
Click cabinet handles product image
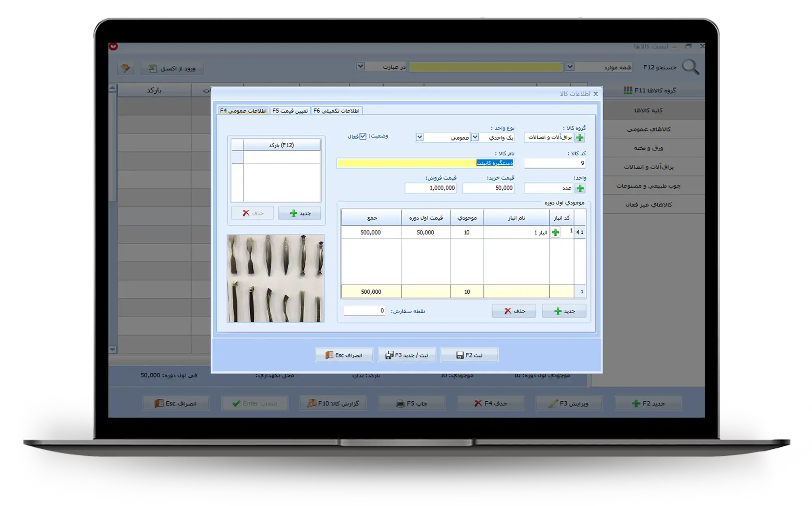point(276,278)
